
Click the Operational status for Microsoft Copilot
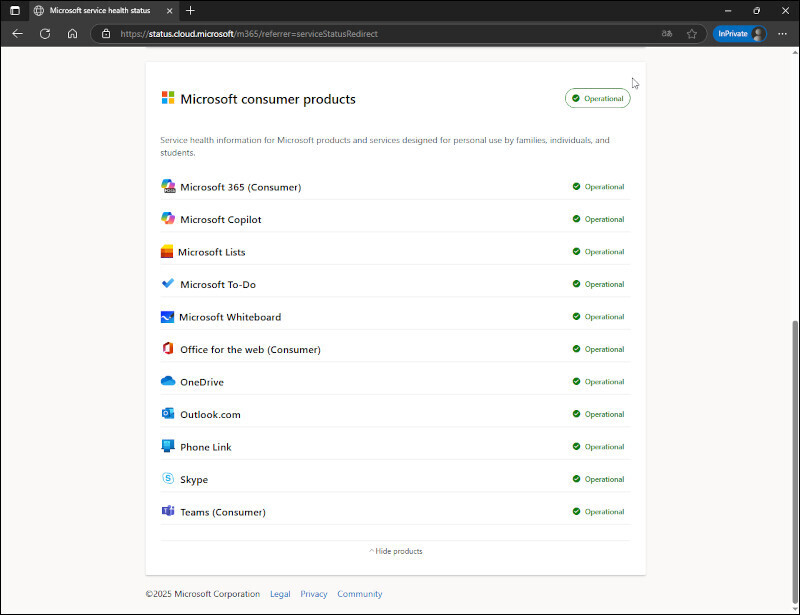point(598,219)
